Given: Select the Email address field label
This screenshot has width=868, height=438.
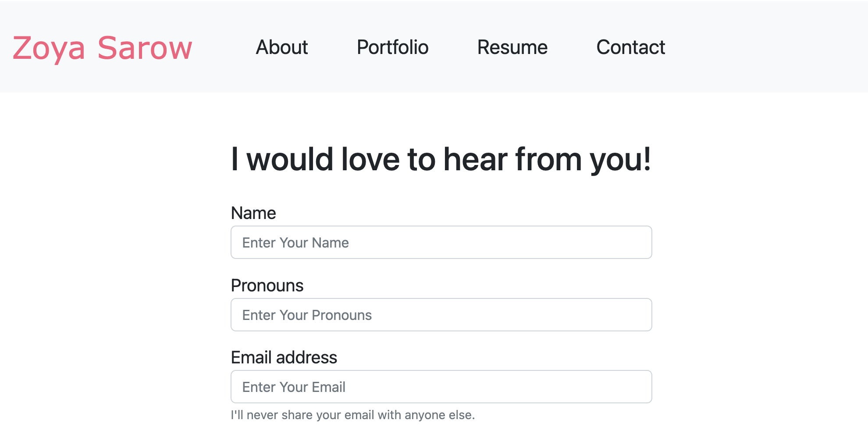Looking at the screenshot, I should [284, 358].
